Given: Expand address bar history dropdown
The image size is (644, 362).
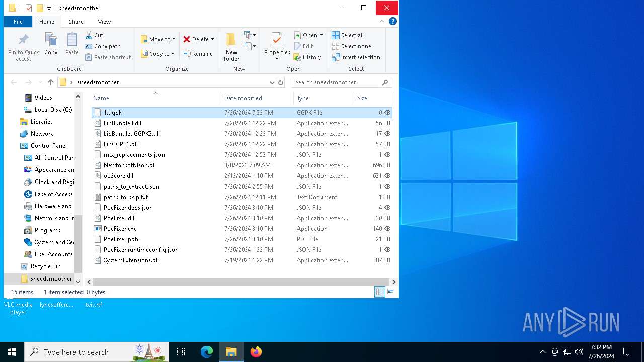Looking at the screenshot, I should [272, 82].
